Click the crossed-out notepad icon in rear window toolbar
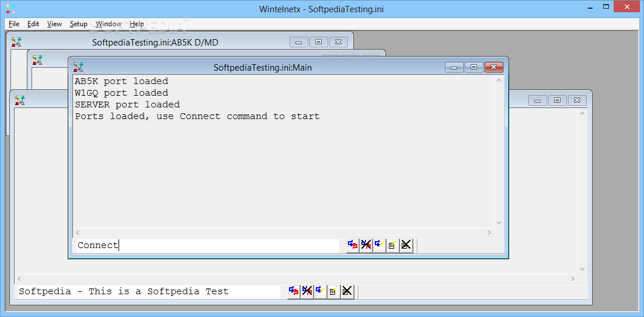The image size is (644, 317). pos(347,291)
